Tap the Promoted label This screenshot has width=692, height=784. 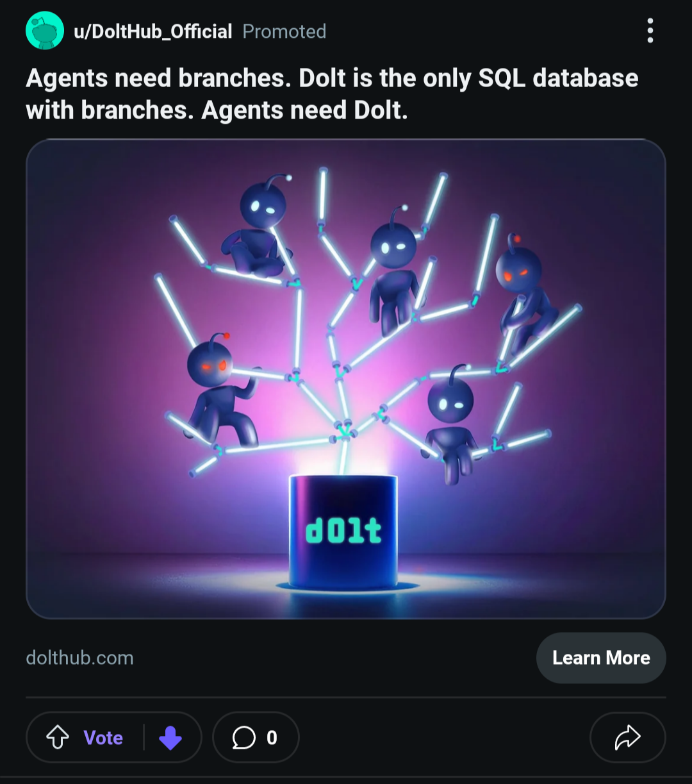(x=284, y=31)
